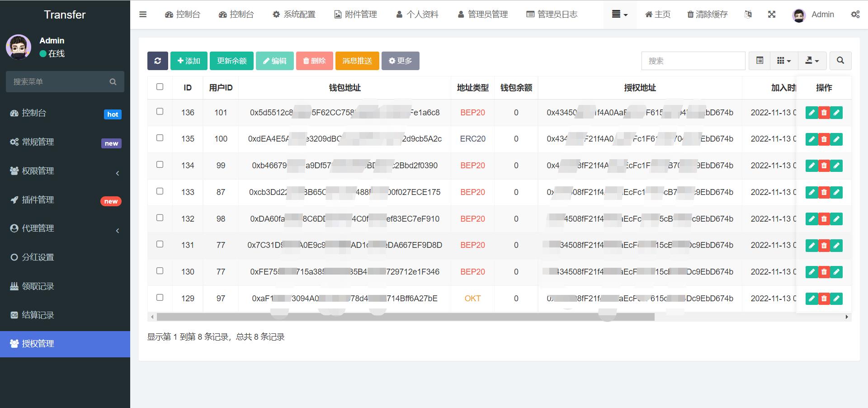This screenshot has width=868, height=408.
Task: Click the refresh table icon button
Action: (x=157, y=61)
